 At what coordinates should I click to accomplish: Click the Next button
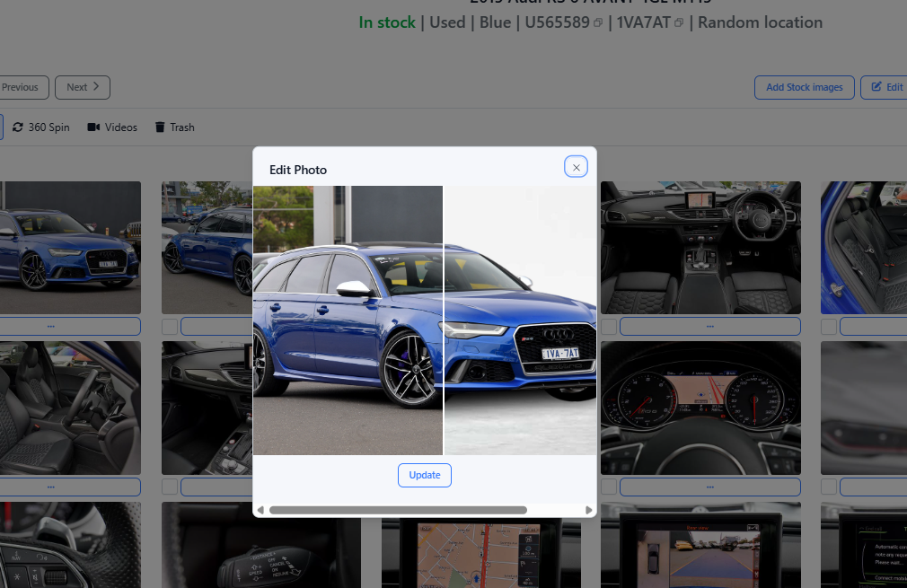[x=83, y=87]
